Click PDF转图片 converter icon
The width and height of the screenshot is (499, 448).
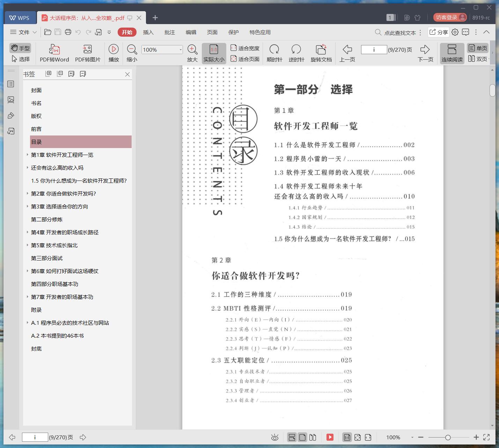[x=88, y=53]
